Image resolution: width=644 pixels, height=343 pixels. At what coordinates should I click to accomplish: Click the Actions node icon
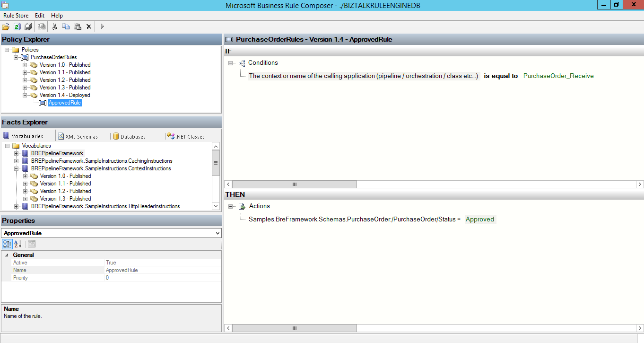click(x=242, y=206)
